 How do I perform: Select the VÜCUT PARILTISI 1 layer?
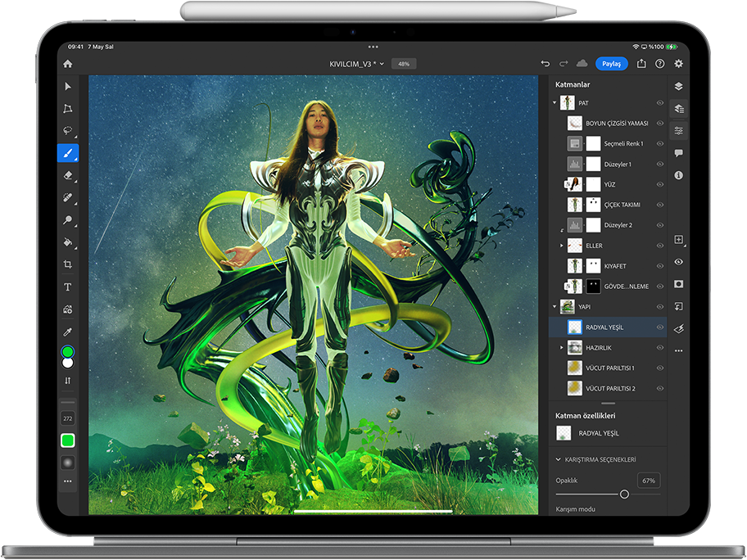pos(608,368)
